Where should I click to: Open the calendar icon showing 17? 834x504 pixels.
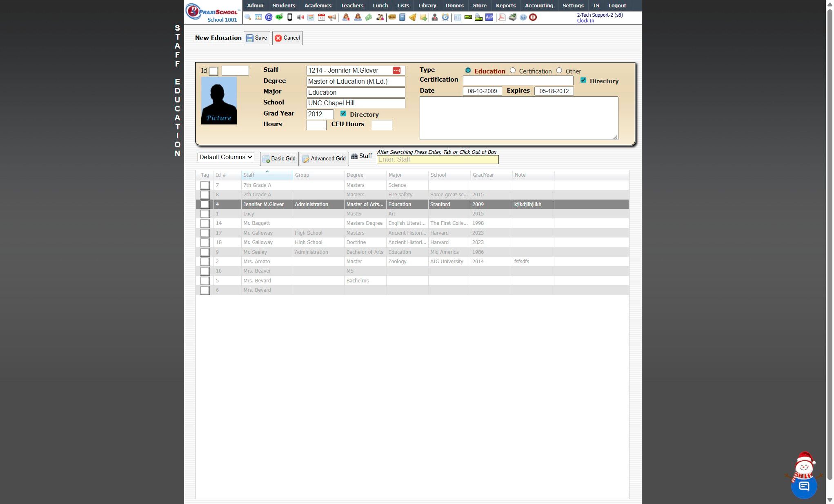[322, 17]
